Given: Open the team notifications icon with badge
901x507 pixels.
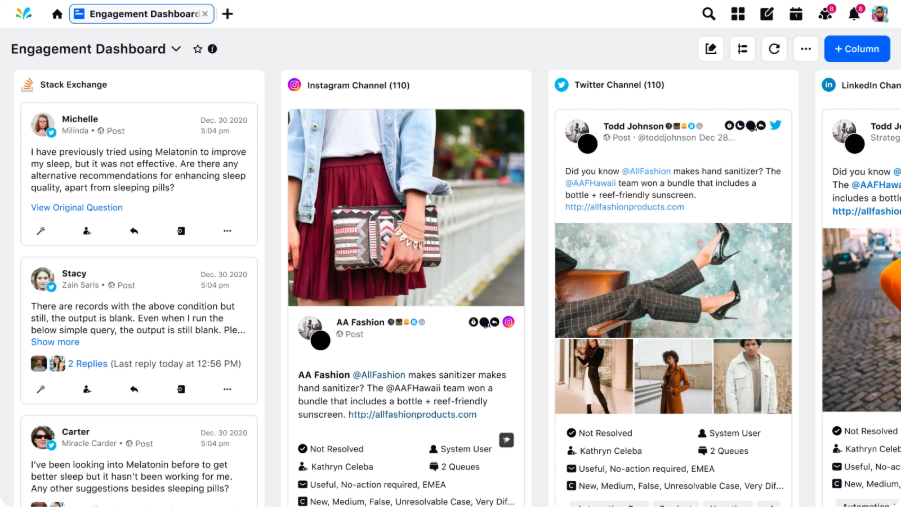Looking at the screenshot, I should (x=826, y=14).
